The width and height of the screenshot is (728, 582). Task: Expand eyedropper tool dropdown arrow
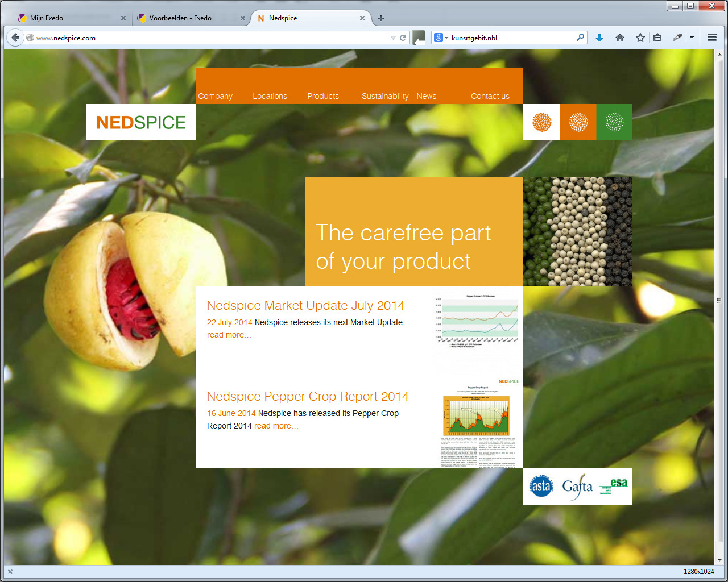click(692, 38)
